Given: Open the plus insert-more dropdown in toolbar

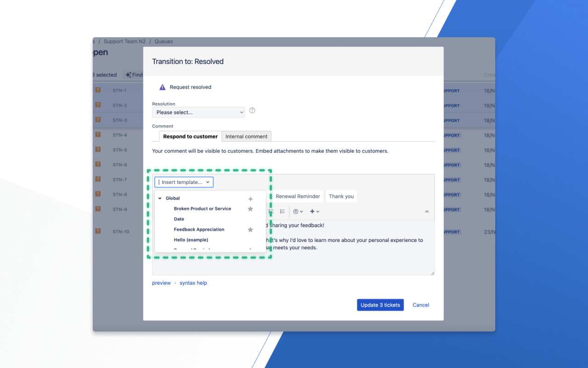Looking at the screenshot, I should [315, 212].
